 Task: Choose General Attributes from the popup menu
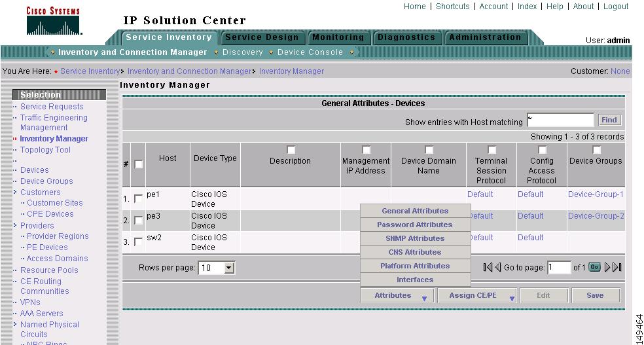coord(415,211)
